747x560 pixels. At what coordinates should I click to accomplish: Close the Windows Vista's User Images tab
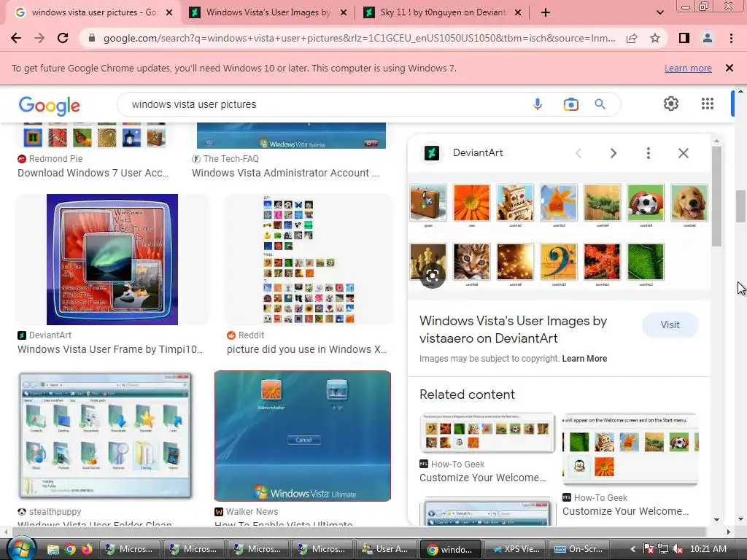343,12
